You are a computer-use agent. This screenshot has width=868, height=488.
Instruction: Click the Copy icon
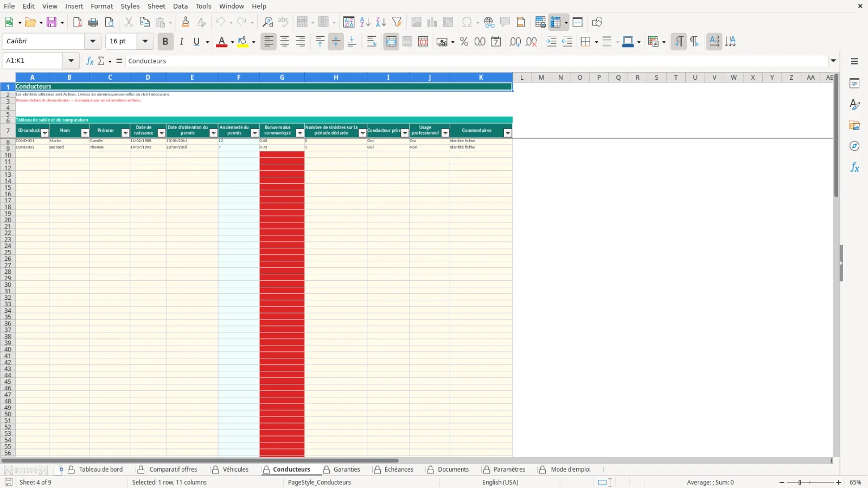click(144, 22)
